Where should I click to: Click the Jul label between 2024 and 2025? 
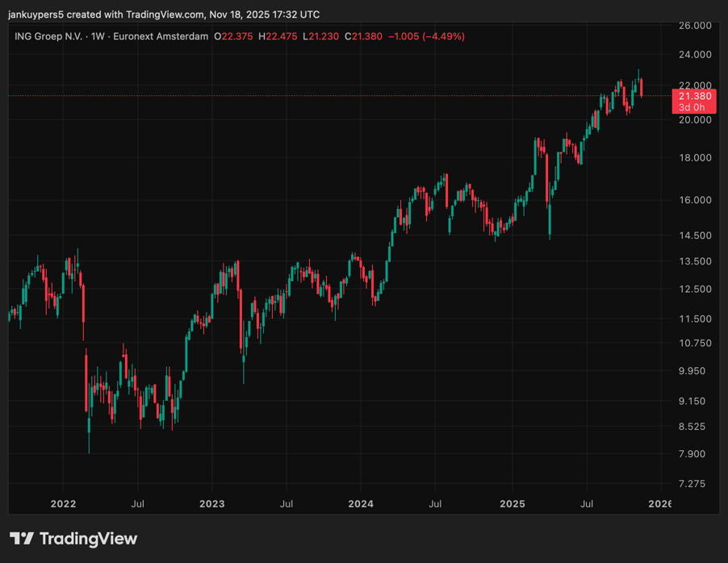pos(435,504)
